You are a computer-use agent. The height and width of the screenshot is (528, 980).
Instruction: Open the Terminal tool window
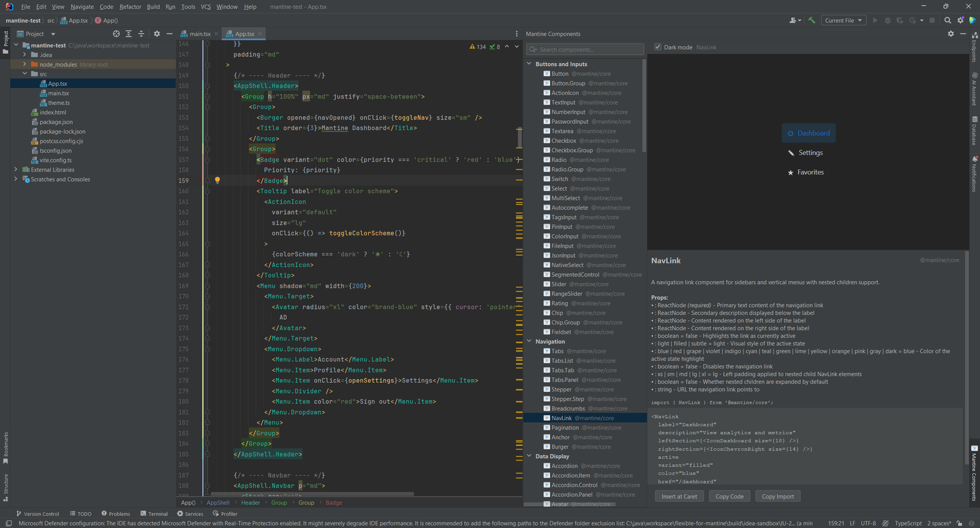click(154, 514)
